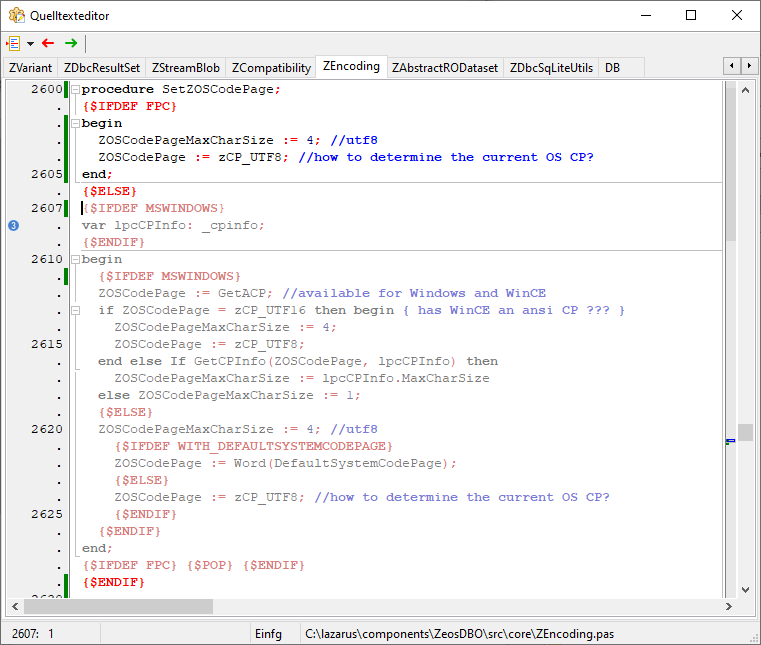The width and height of the screenshot is (761, 645).
Task: Collapse the begin block at line 2610
Action: coord(76,259)
